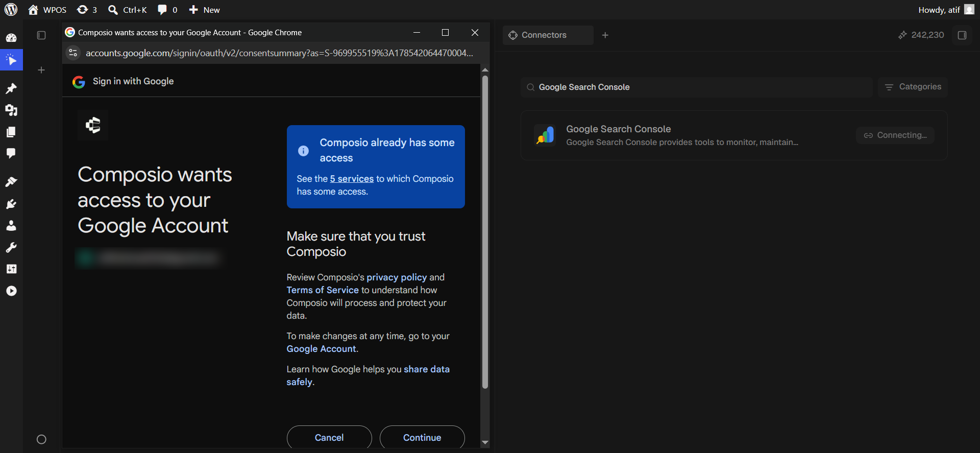The height and width of the screenshot is (453, 980).
Task: Open Dashboard in admin sidebar
Action: coord(11,38)
